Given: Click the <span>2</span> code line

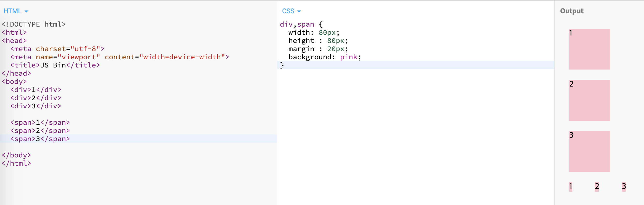Looking at the screenshot, I should point(40,131).
